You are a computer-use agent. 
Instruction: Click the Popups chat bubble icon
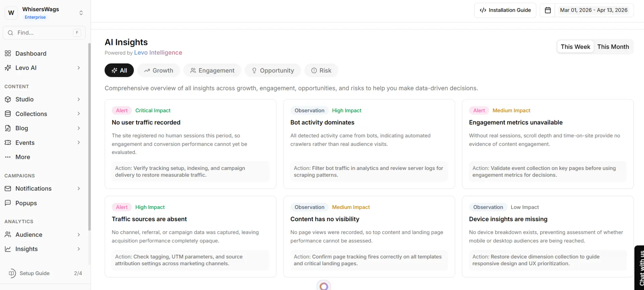tap(8, 203)
